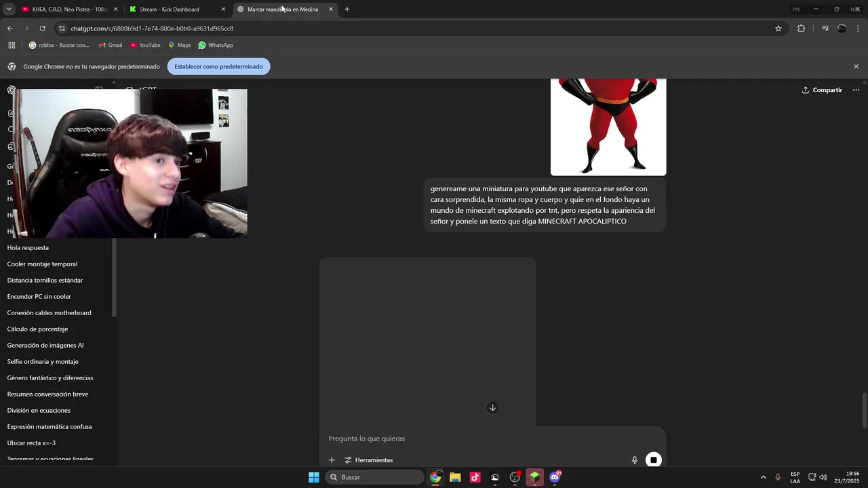Open the ESP LAA language switcher

(795, 477)
